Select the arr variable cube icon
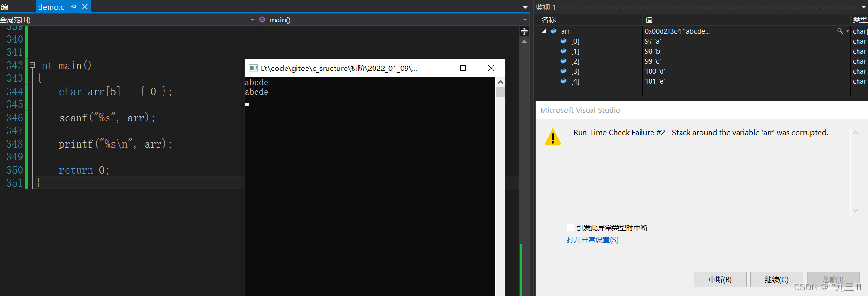Image resolution: width=868 pixels, height=296 pixels. point(553,31)
